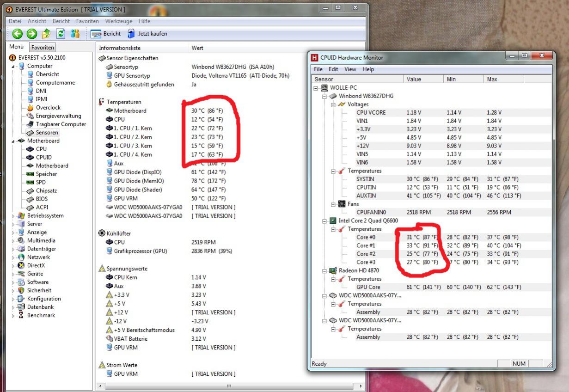Collapse the Radeon HD 4870 node
Screen dimensions: 569x392
[324, 271]
